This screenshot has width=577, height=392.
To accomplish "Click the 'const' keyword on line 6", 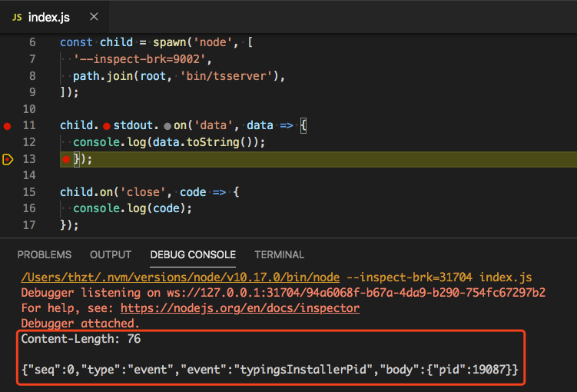I will (x=76, y=42).
